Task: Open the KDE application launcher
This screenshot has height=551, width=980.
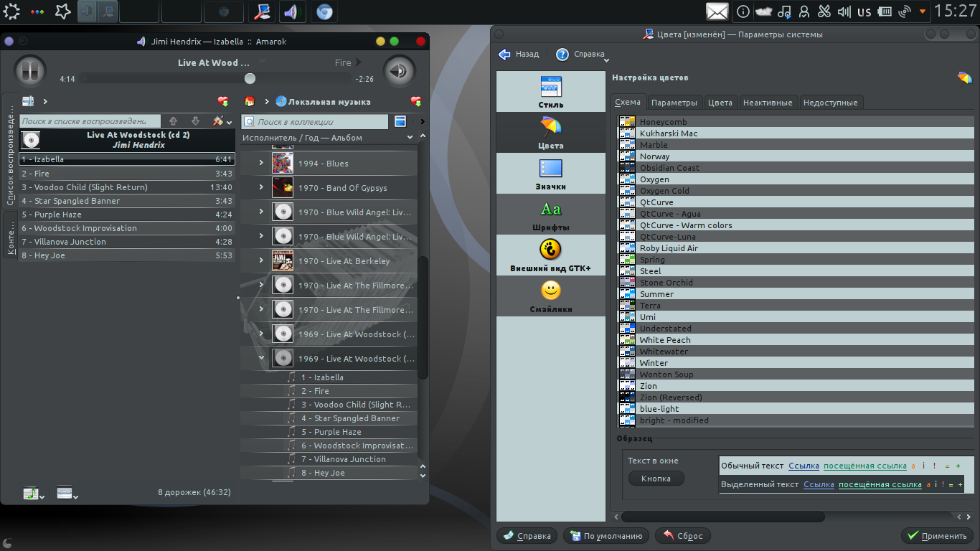Action: click(x=11, y=11)
